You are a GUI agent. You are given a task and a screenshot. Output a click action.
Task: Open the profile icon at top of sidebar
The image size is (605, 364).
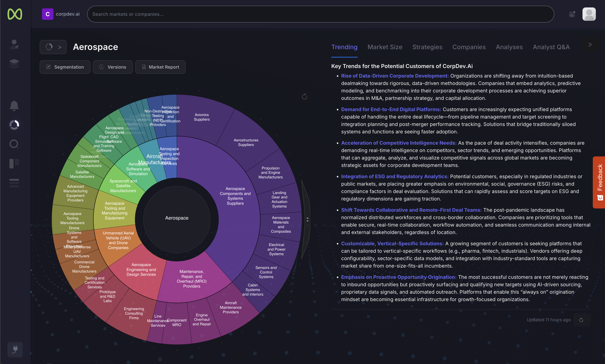pyautogui.click(x=14, y=44)
